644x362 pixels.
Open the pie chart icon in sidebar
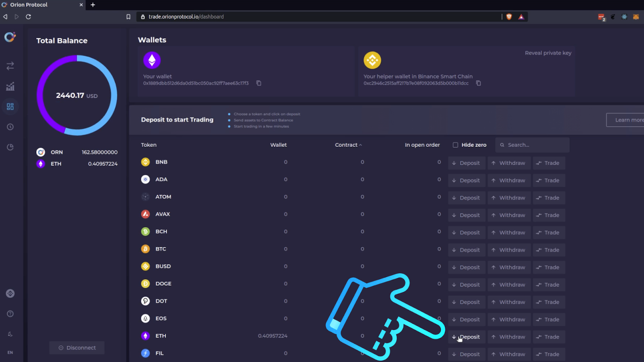coord(10,147)
